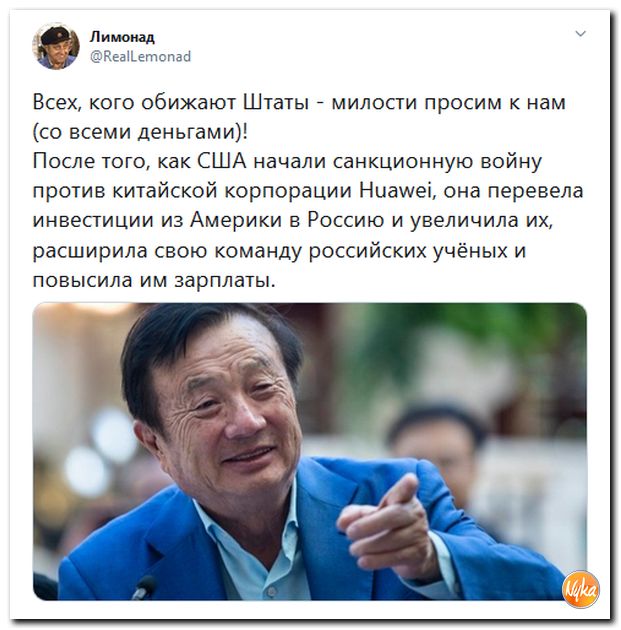The height and width of the screenshot is (630, 621).
Task: Click the first line starting with Всех
Action: 299,102
